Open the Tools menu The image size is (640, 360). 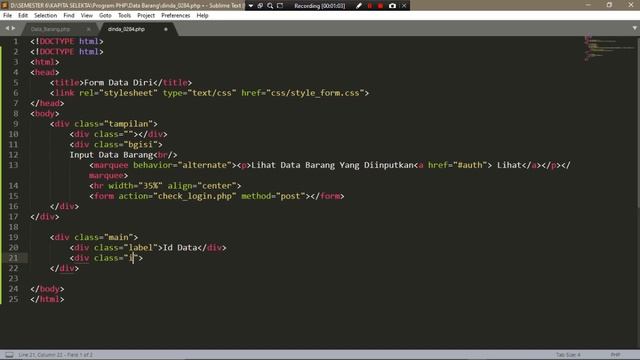[124, 16]
